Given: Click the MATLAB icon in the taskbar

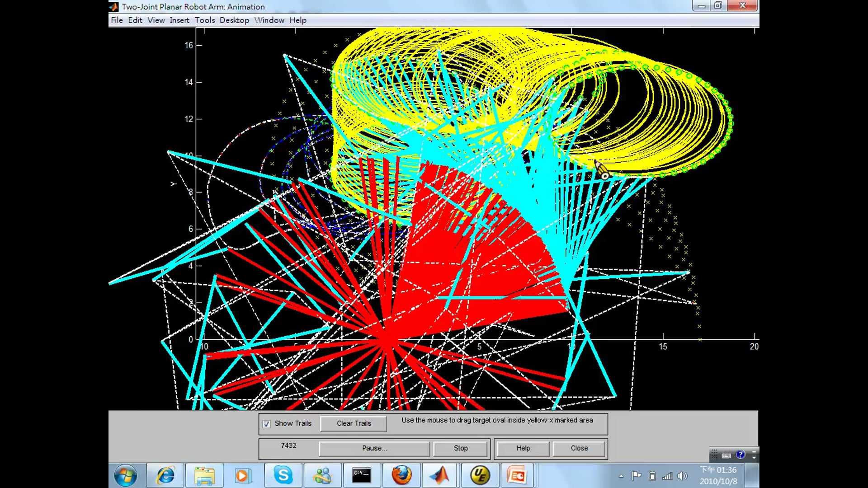Looking at the screenshot, I should [x=439, y=475].
